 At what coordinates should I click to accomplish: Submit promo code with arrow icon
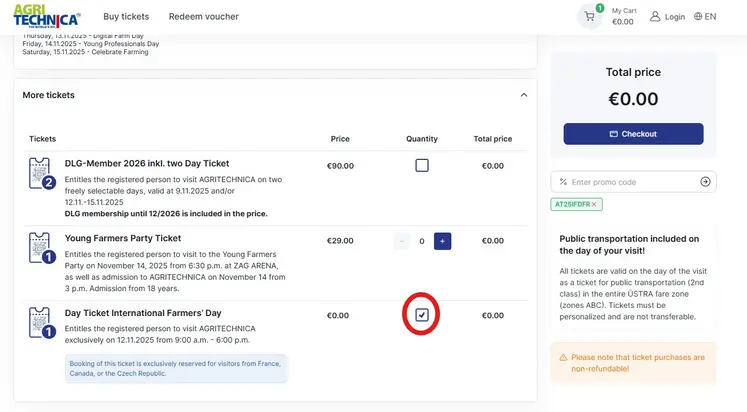tap(705, 182)
